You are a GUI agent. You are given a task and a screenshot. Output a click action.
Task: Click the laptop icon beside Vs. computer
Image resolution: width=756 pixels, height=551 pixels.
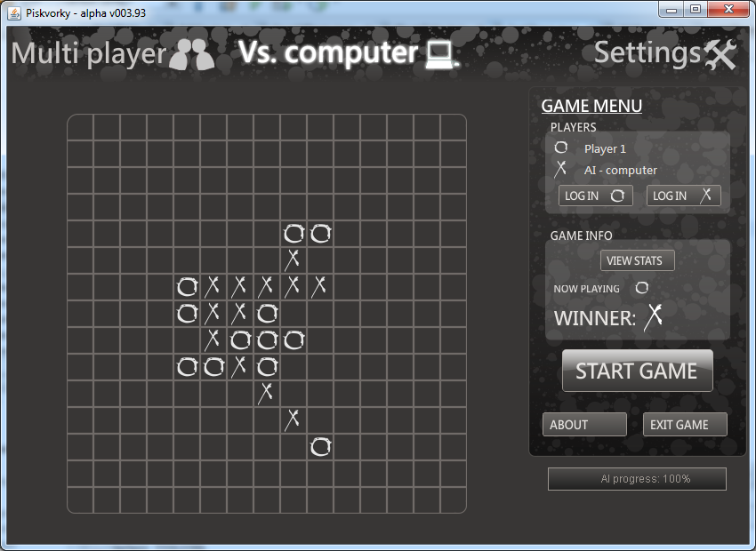click(x=441, y=55)
